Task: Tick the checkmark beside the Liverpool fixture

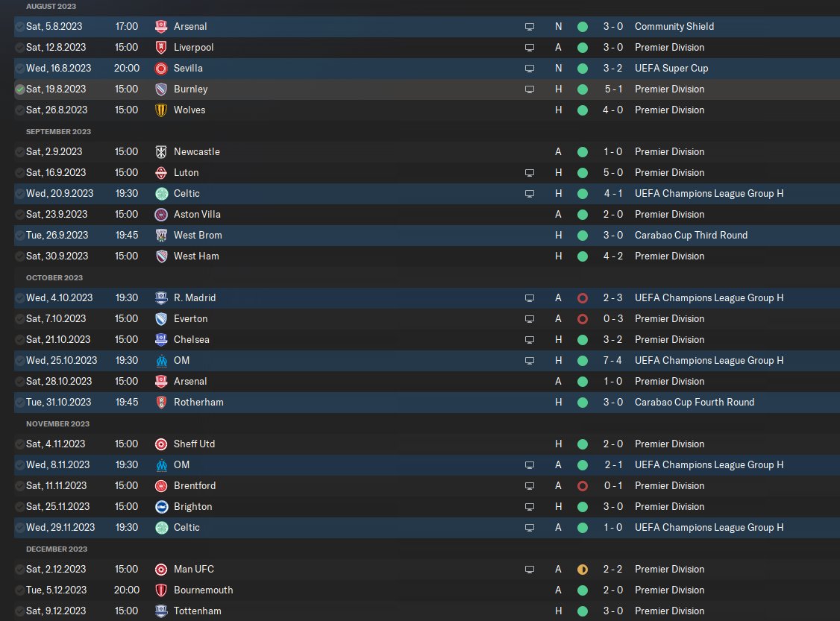Action: click(x=19, y=47)
